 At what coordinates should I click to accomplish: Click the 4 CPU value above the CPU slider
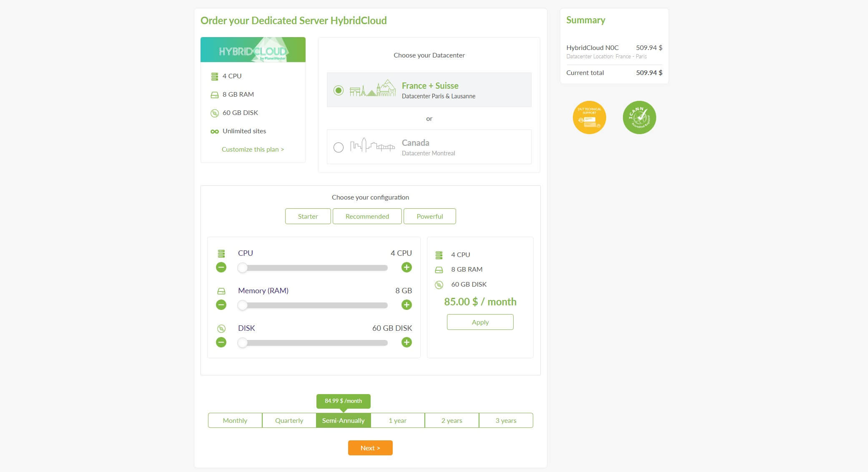click(401, 253)
